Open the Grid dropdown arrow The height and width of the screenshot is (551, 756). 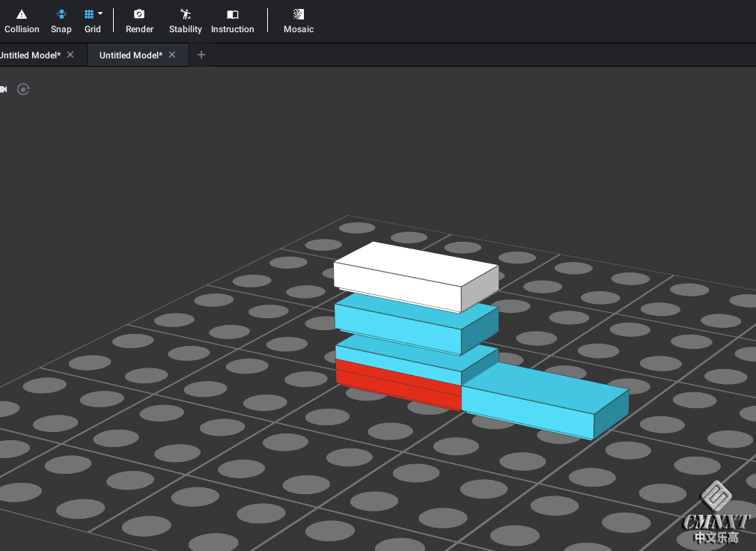[100, 13]
